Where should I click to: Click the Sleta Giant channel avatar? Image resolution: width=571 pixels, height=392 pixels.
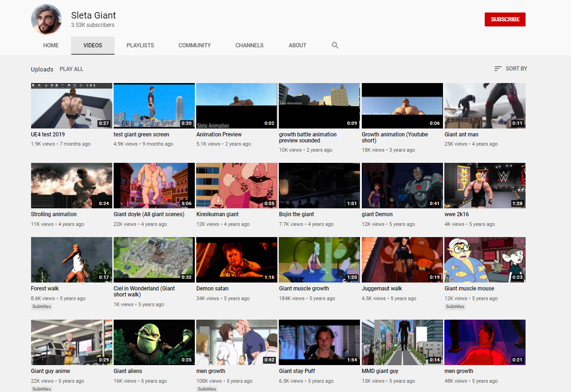pyautogui.click(x=46, y=19)
